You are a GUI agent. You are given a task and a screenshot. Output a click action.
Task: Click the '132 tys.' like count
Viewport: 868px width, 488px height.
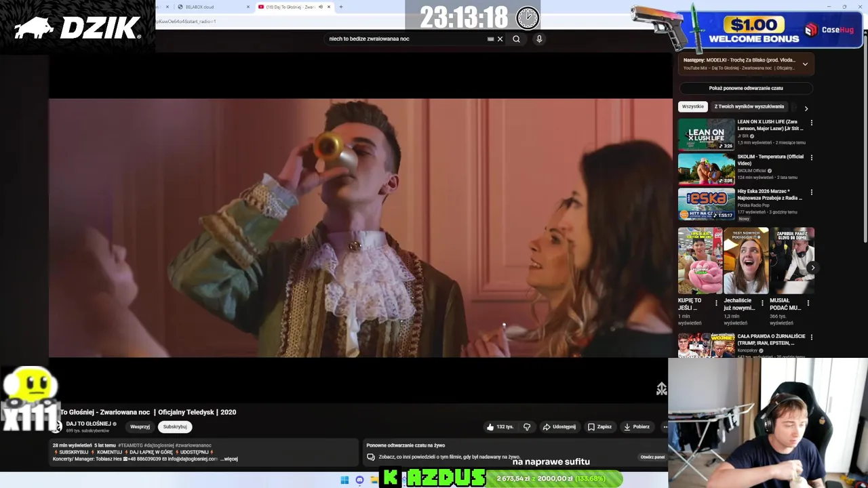point(505,427)
